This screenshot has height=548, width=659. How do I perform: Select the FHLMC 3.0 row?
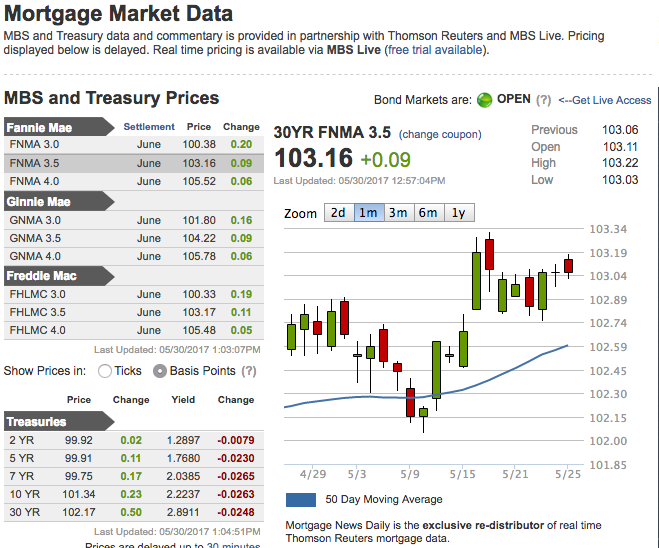click(x=134, y=294)
